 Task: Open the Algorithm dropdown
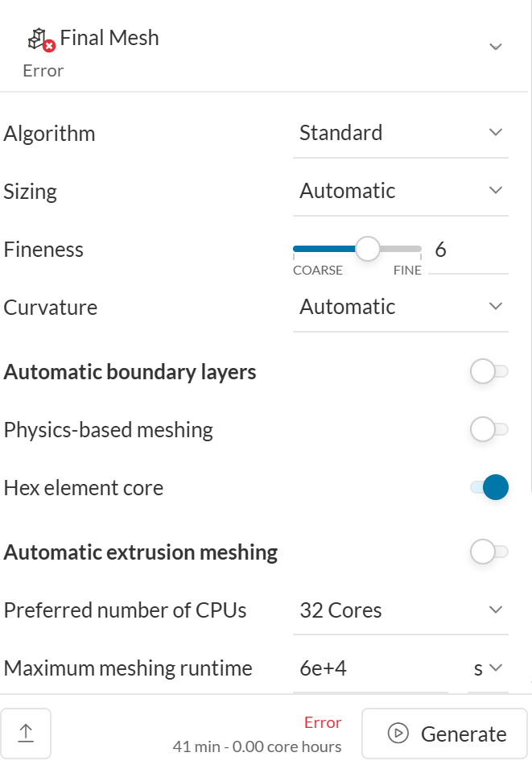[400, 133]
